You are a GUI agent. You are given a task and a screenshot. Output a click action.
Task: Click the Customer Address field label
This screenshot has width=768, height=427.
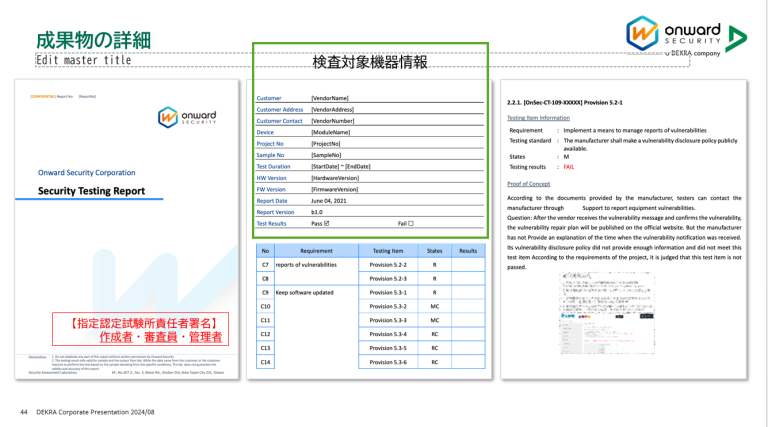pyautogui.click(x=280, y=110)
